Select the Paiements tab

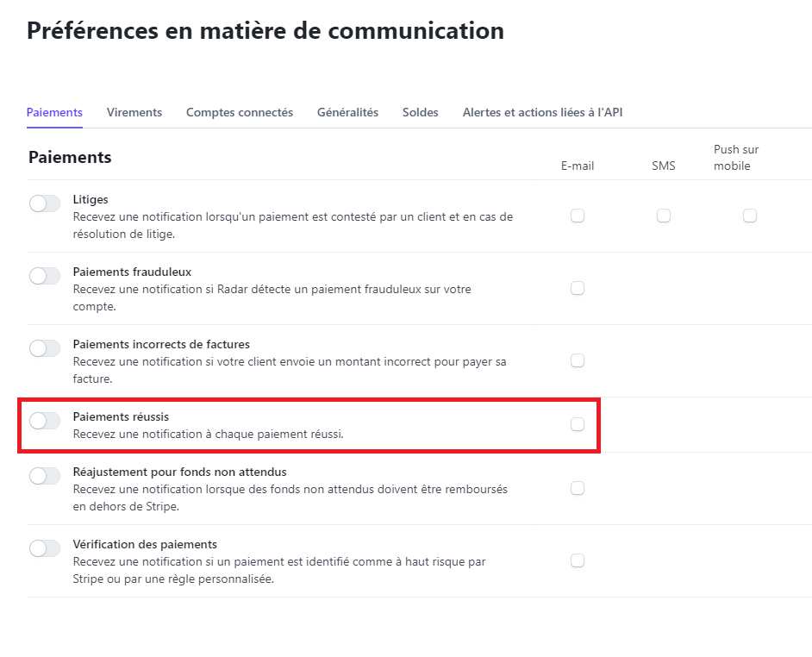(54, 112)
